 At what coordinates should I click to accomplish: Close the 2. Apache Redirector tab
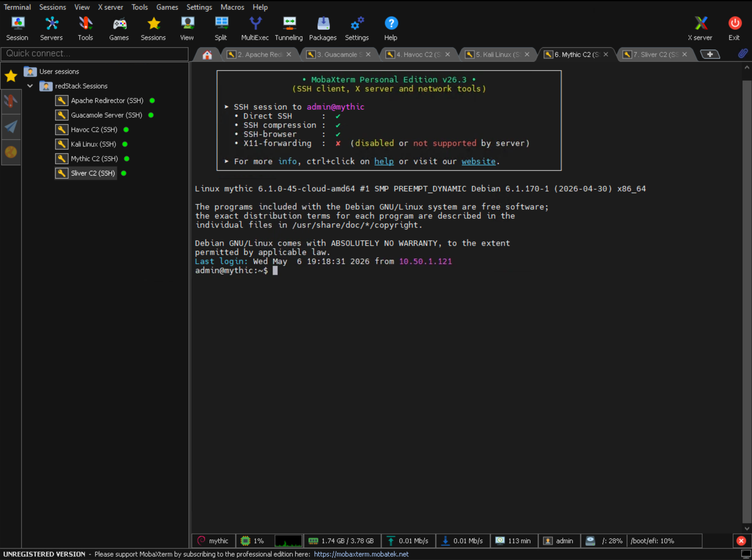pyautogui.click(x=289, y=55)
